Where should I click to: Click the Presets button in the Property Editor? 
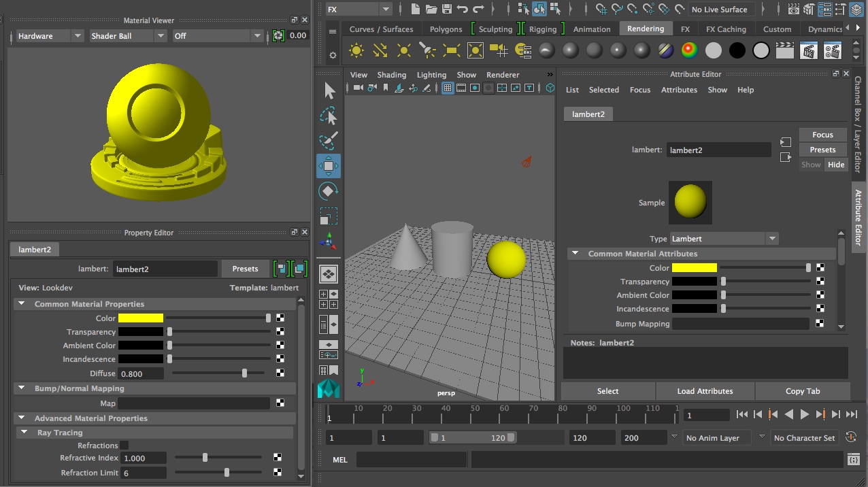[245, 269]
